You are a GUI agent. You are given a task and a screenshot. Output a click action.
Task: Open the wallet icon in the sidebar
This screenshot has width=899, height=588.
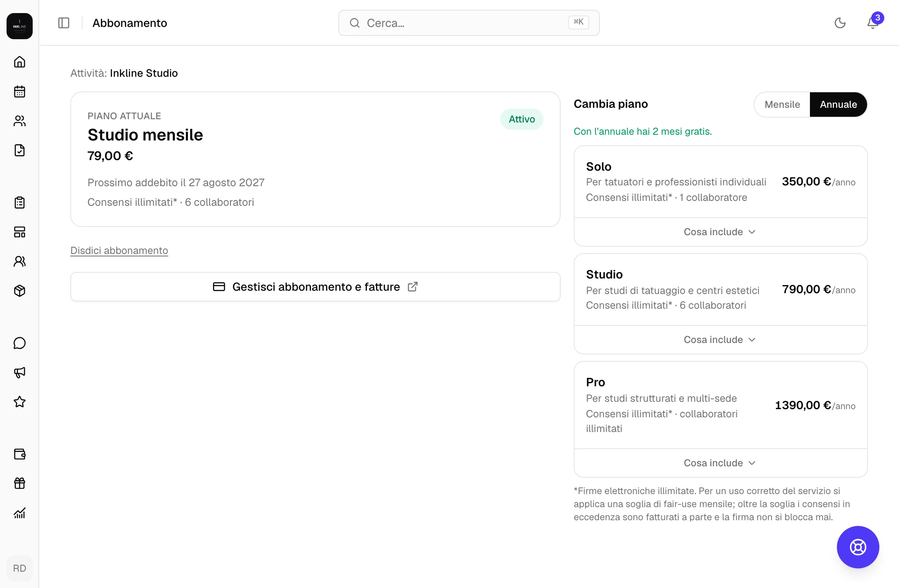20,454
